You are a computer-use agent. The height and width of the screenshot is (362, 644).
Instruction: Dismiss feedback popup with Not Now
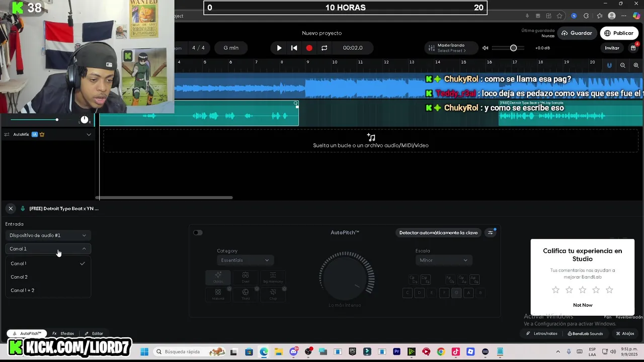[x=583, y=305]
